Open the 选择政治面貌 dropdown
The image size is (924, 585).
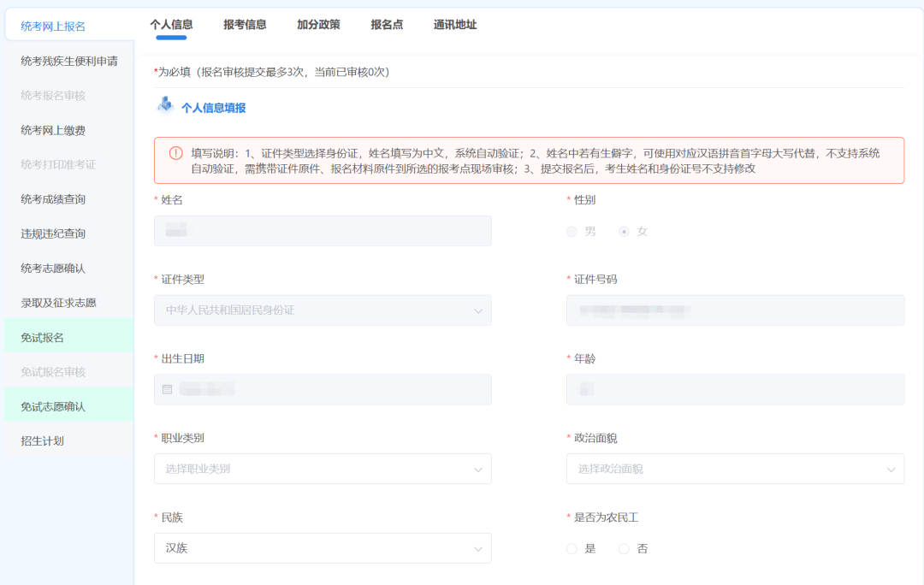pos(735,469)
